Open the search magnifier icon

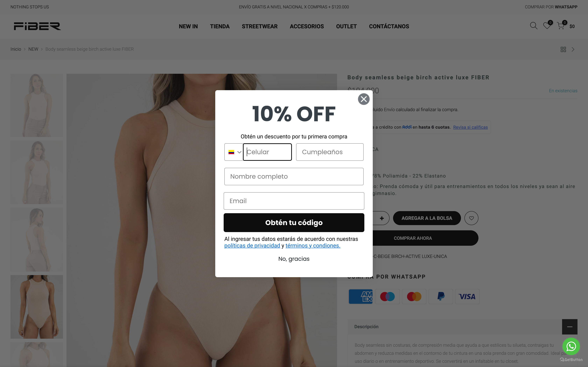point(534,26)
